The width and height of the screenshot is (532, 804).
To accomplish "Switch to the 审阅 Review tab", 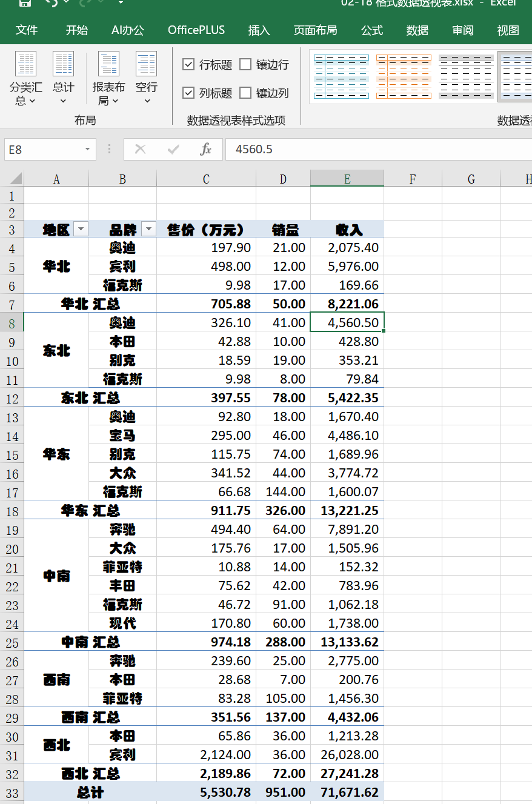I will point(463,30).
